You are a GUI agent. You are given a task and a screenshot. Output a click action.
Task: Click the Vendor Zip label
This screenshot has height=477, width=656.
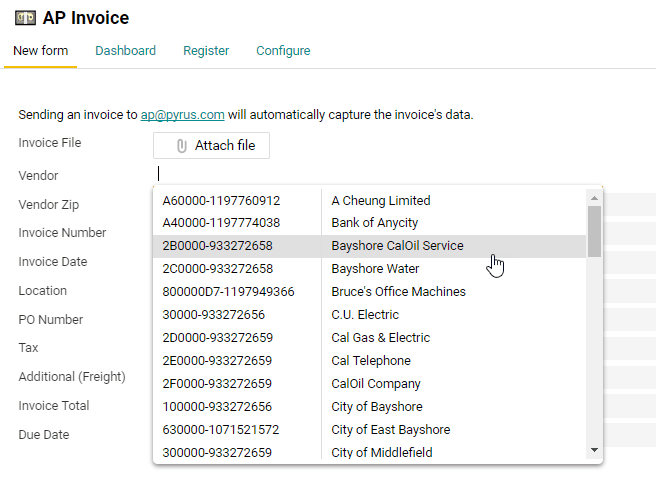(49, 205)
